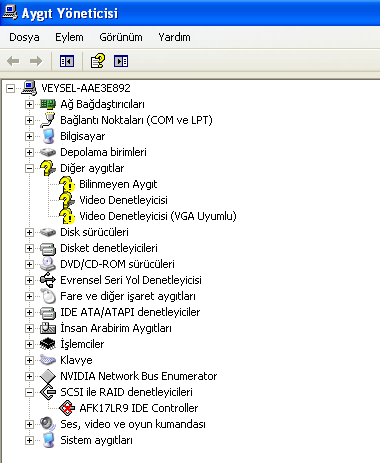Click the speaker icon of Ses, video ve oyun kumandası
The width and height of the screenshot is (380, 463).
[x=48, y=424]
